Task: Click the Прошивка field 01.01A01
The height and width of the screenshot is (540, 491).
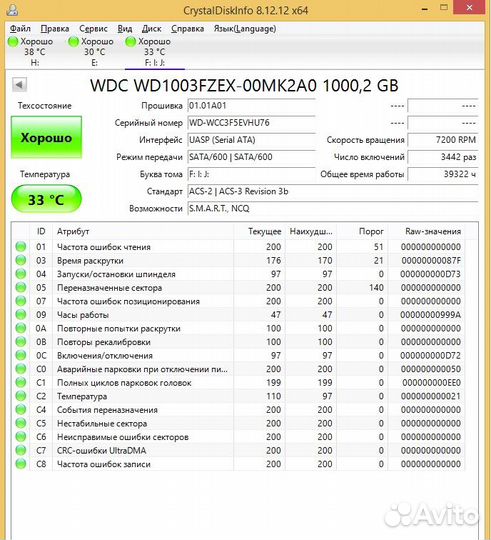Action: coord(251,106)
